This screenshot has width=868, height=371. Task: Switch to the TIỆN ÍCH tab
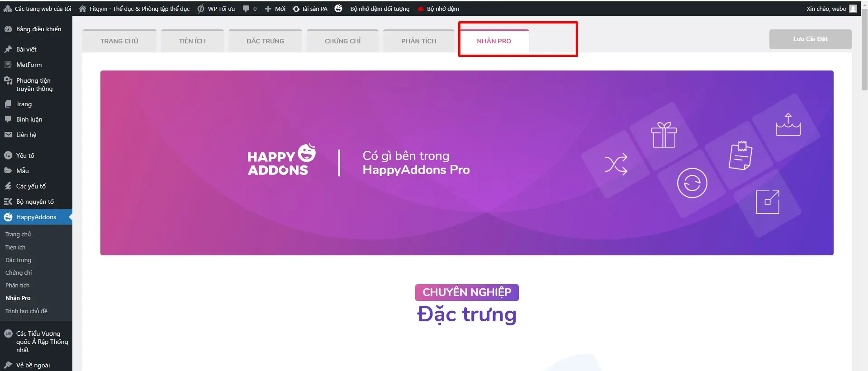192,41
